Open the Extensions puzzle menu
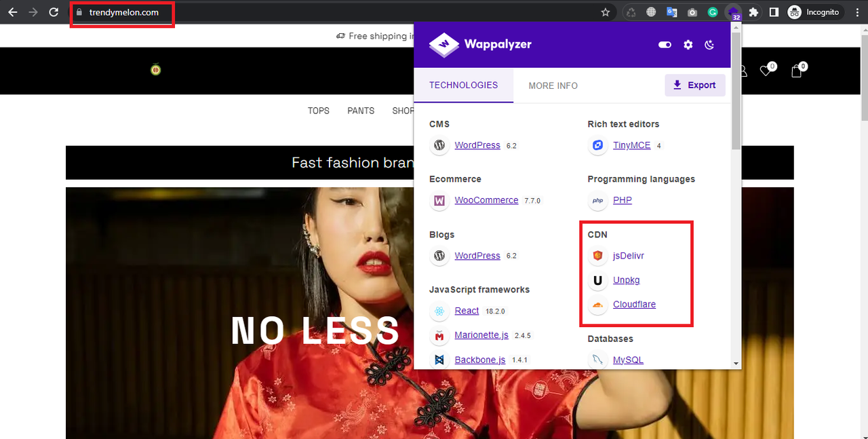Image resolution: width=868 pixels, height=439 pixels. (x=753, y=12)
